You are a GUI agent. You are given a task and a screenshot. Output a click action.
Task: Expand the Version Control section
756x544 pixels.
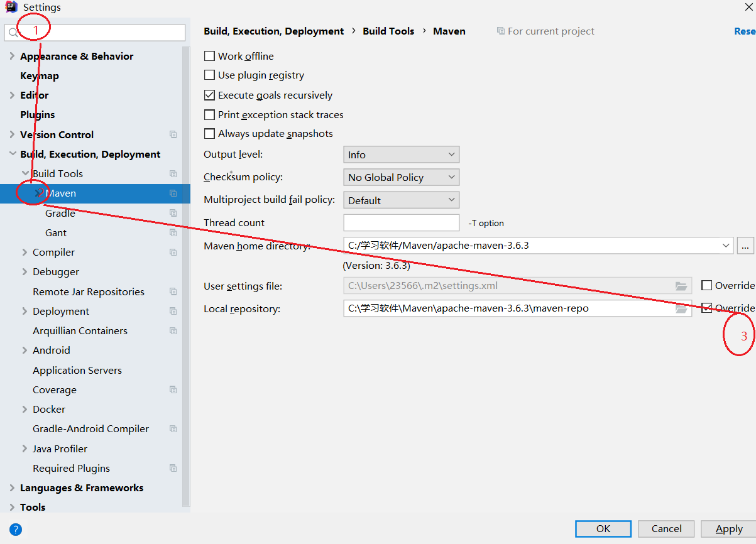pos(12,134)
